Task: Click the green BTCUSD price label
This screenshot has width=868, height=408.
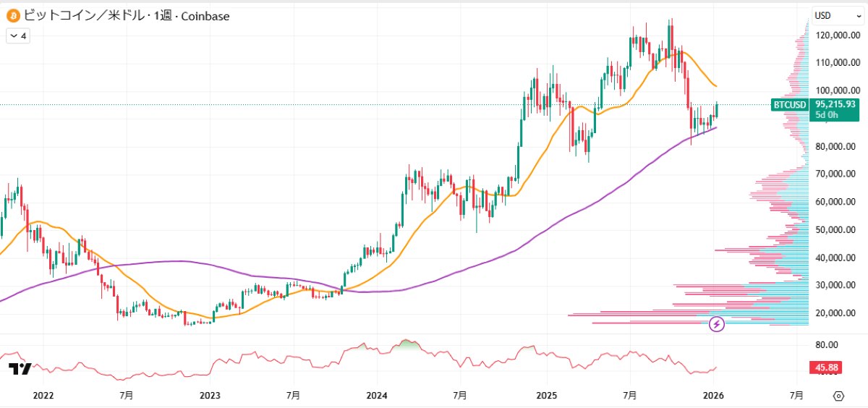Action: (789, 105)
